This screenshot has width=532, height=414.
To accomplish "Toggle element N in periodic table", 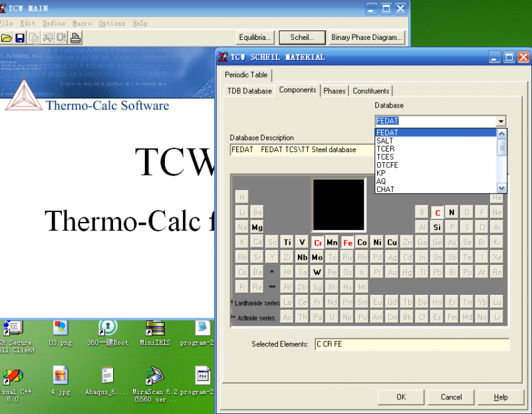I will tap(452, 212).
